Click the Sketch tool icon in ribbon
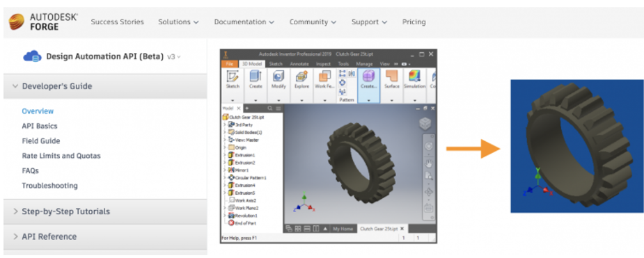The height and width of the screenshot is (258, 644). click(x=233, y=76)
